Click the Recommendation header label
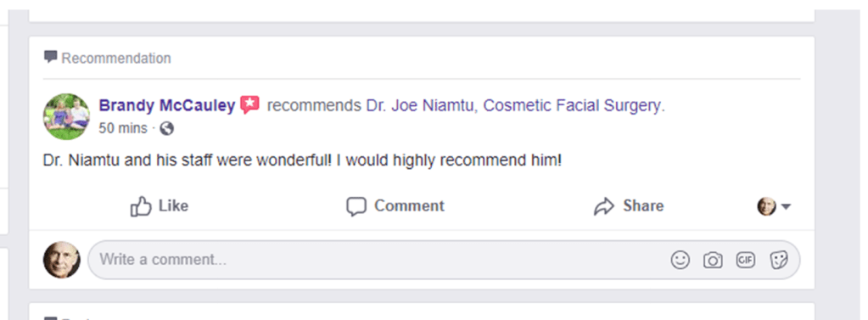 click(x=116, y=58)
